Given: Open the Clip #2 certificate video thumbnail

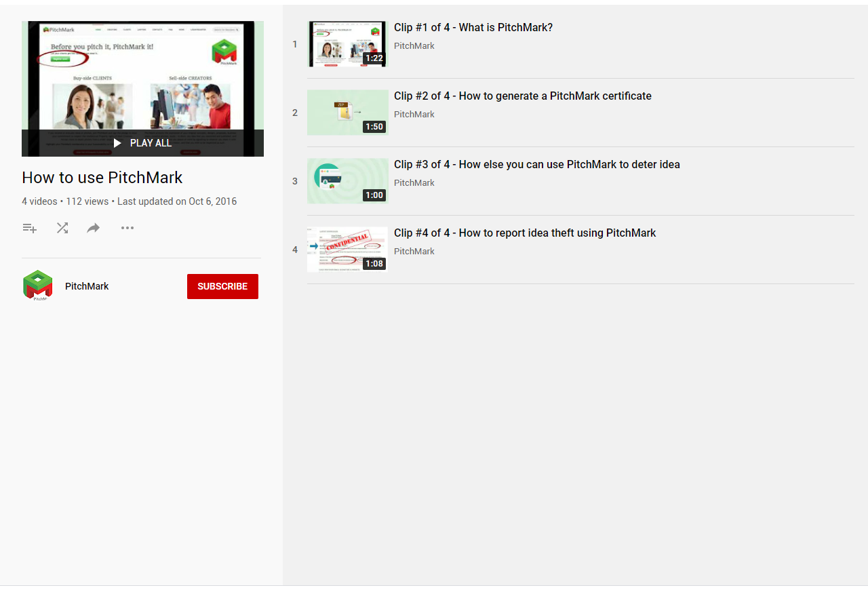Looking at the screenshot, I should [347, 113].
